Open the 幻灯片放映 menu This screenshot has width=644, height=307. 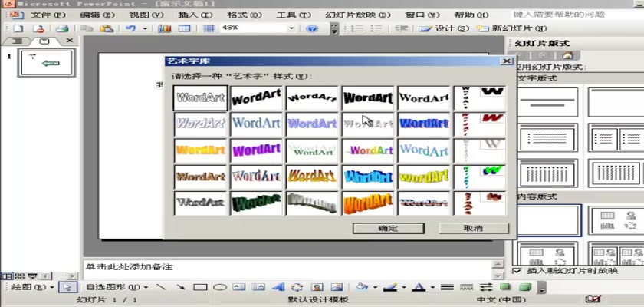(357, 15)
